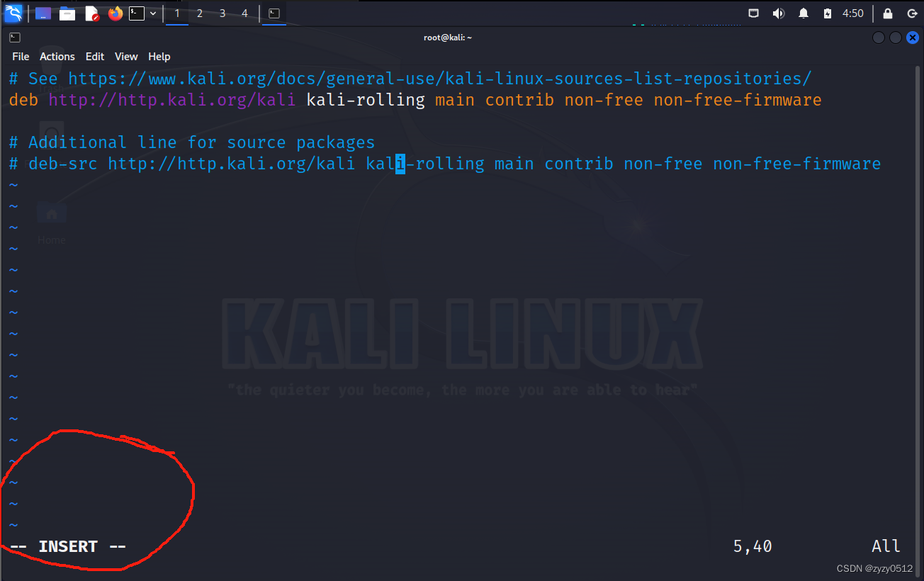Click the '5,40' cursor position indicator
Image resolution: width=924 pixels, height=581 pixels.
(753, 546)
